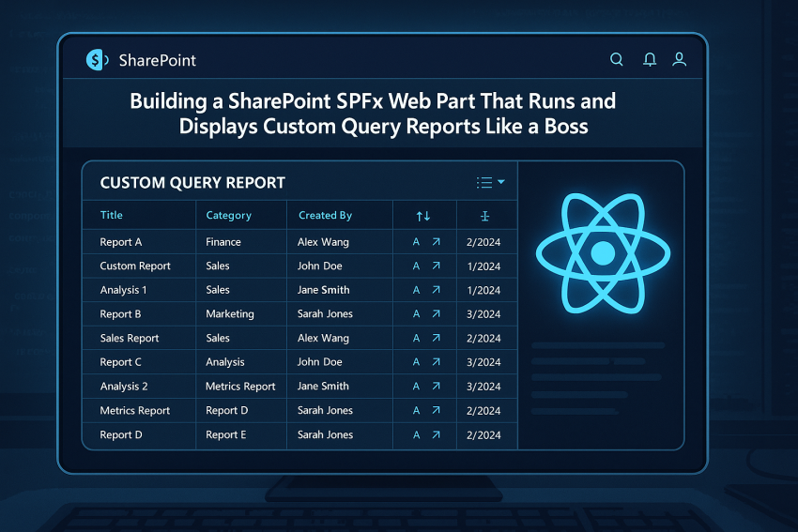Click the A icon in Report D row
Viewport: 798px width, 532px height.
tap(416, 434)
